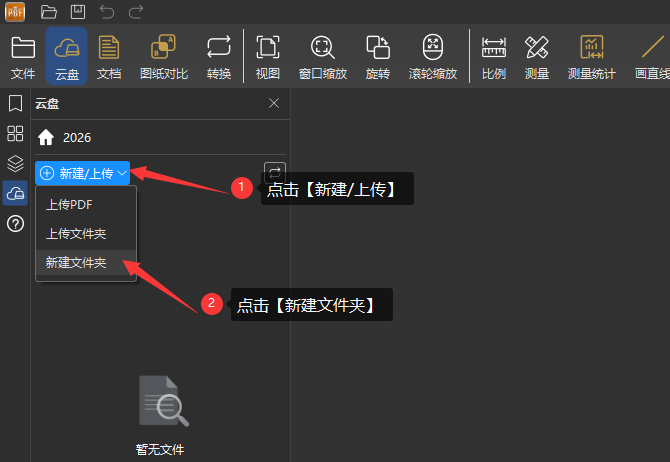Enable 滚轮缩放 scroll wheel zoom
670x462 pixels.
432,56
